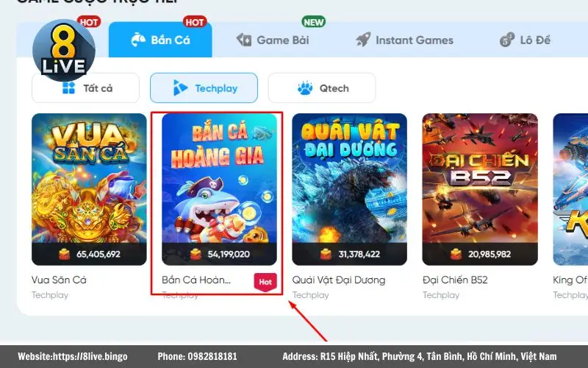Image resolution: width=588 pixels, height=368 pixels.
Task: Click the jackpot value 65,405,692
Action: click(98, 254)
